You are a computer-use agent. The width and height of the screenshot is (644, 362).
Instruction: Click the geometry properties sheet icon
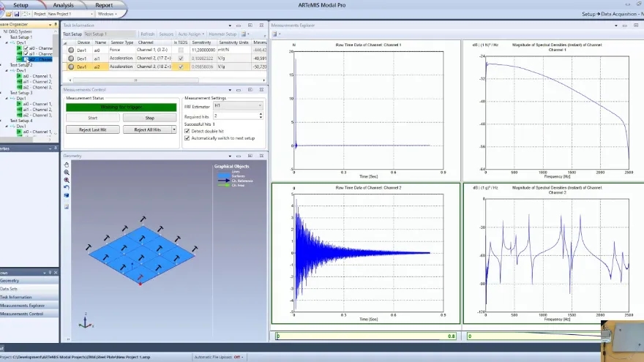pos(67,206)
